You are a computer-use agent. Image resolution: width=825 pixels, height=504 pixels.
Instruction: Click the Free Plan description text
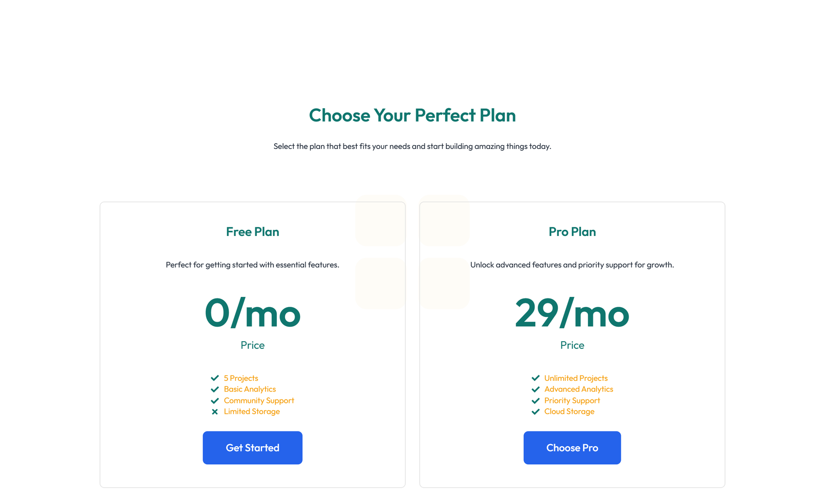252,265
